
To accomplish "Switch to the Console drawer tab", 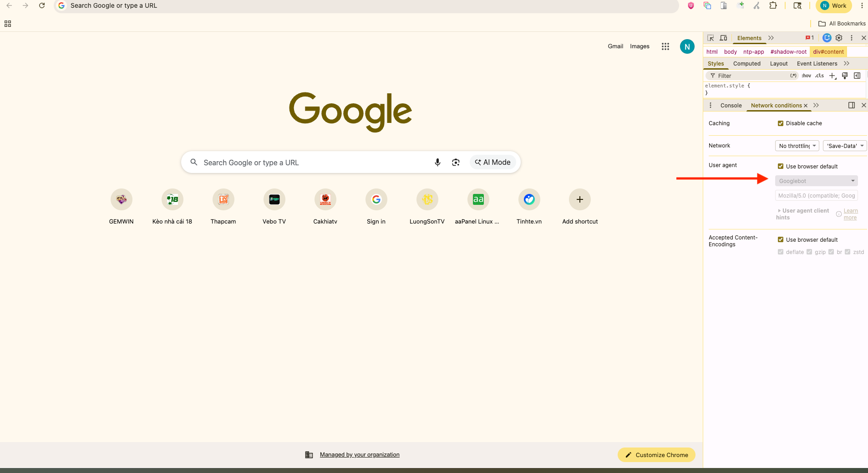I will click(x=731, y=106).
